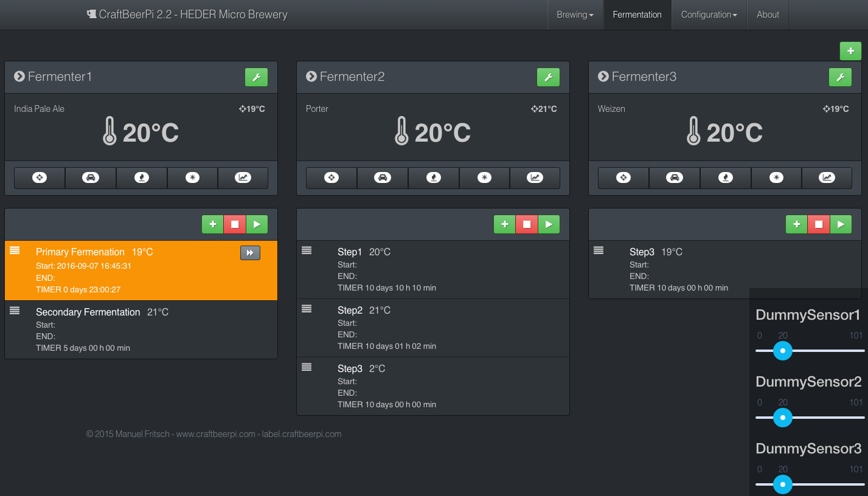Click the crosshair target temperature button on Fermenter3

click(623, 177)
